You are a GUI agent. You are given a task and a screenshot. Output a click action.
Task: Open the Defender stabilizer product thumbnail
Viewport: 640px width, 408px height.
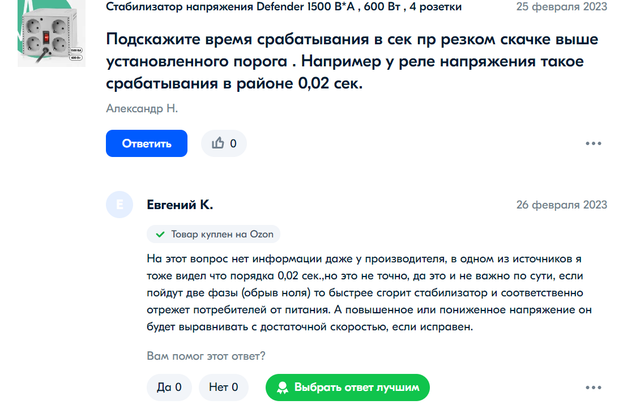pos(51,33)
